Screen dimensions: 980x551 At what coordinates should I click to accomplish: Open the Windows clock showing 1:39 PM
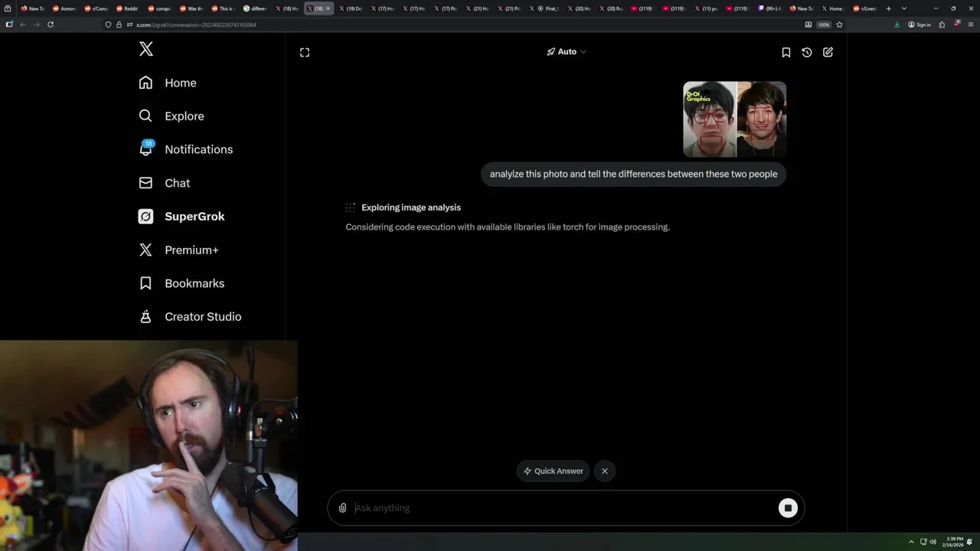click(953, 542)
